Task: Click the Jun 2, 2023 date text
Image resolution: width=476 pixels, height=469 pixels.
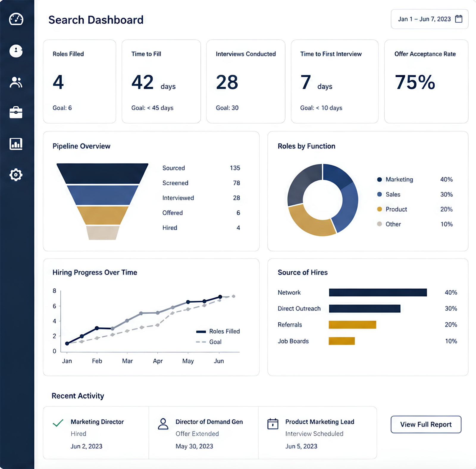Action: [x=86, y=446]
